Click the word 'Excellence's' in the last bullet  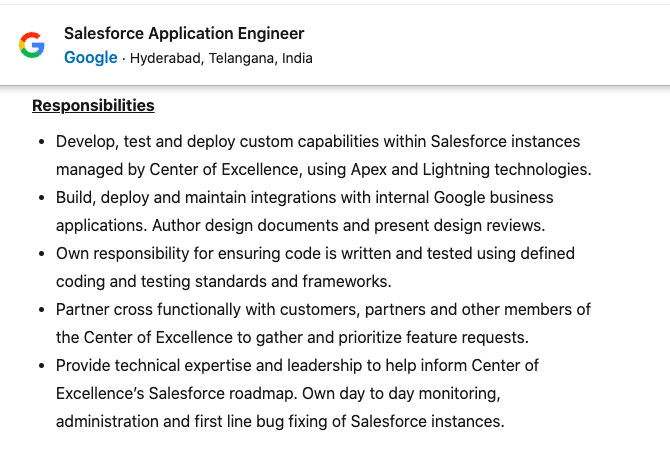coord(100,394)
